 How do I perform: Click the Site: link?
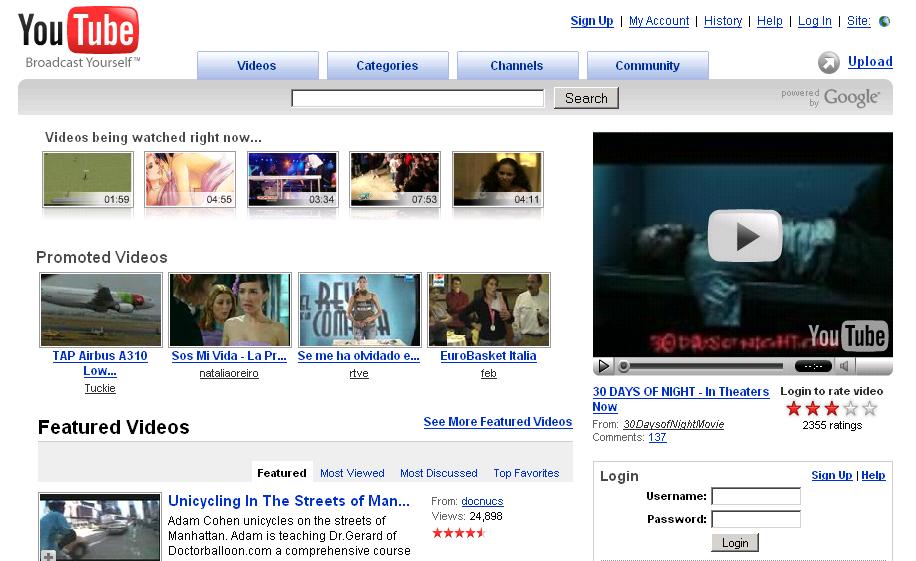tap(858, 21)
